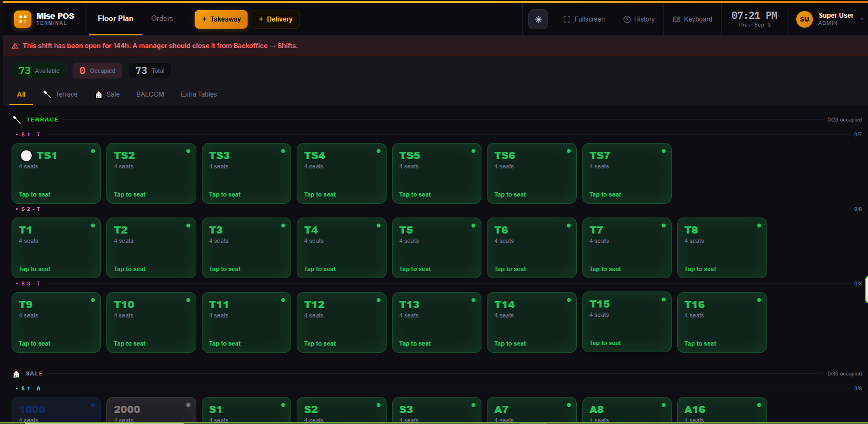Select the BALCOM area tab
The height and width of the screenshot is (424, 868).
click(150, 94)
